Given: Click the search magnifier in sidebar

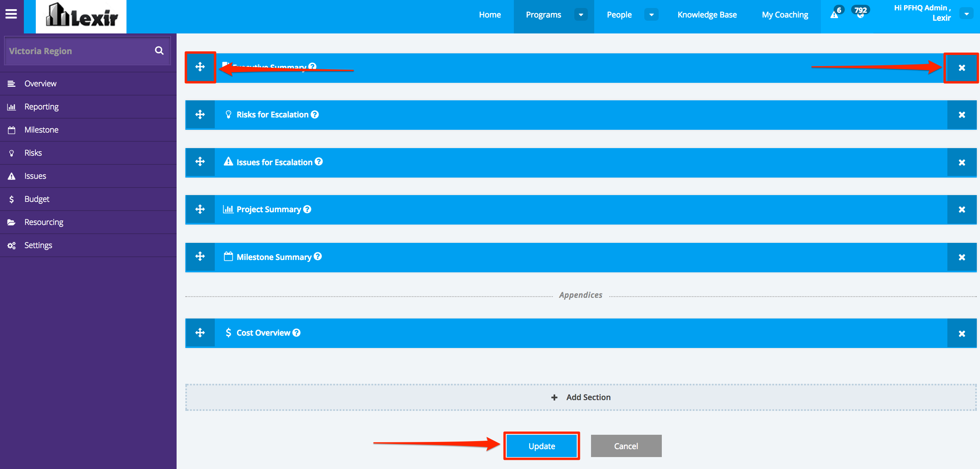Looking at the screenshot, I should (159, 51).
